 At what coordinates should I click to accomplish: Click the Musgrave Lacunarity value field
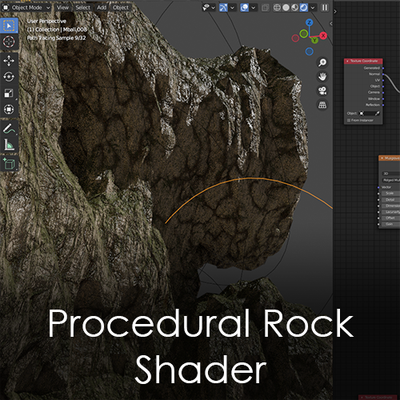pos(391,212)
